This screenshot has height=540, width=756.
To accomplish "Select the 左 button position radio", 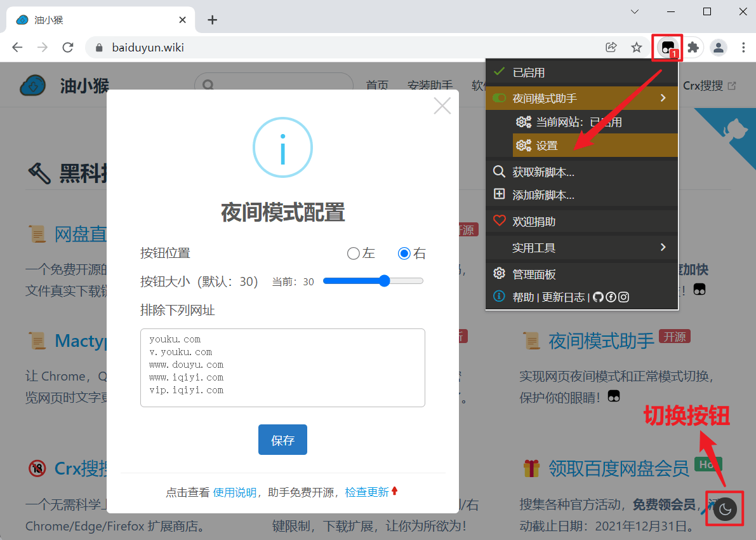I will (354, 253).
